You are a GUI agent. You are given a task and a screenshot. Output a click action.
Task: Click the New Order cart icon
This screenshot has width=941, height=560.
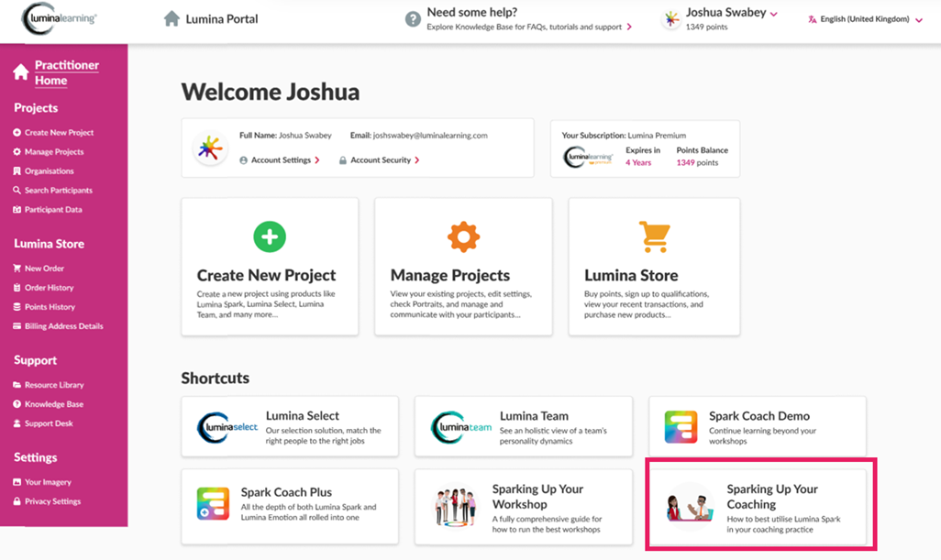coord(17,268)
